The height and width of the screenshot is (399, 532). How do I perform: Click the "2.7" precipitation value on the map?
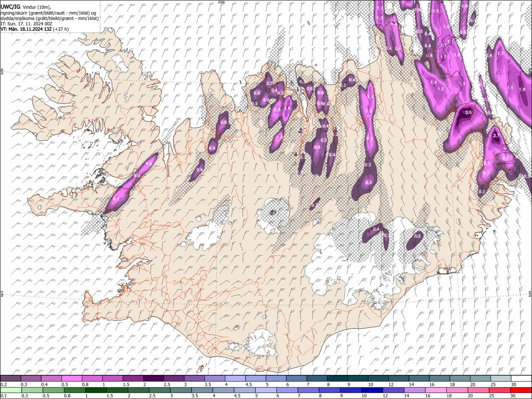coord(496,135)
